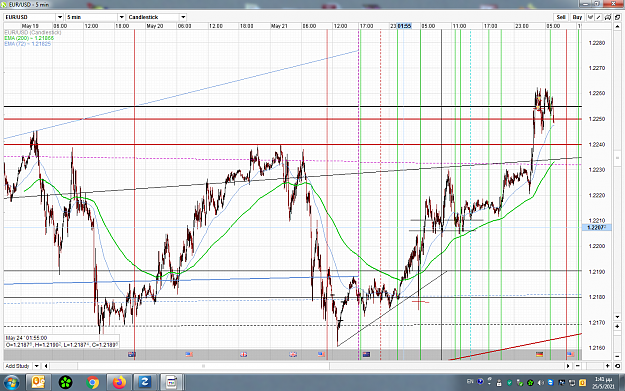Open the green flower app in taskbar

65,383
